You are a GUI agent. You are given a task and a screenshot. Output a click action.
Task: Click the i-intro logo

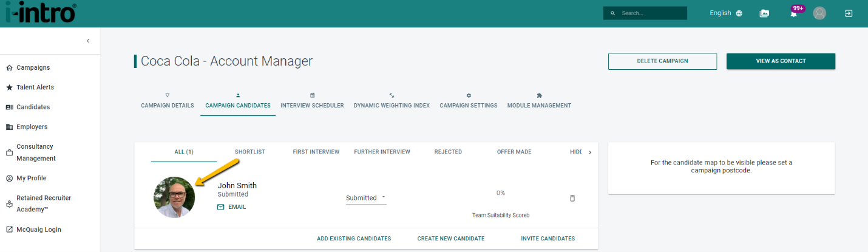(41, 12)
